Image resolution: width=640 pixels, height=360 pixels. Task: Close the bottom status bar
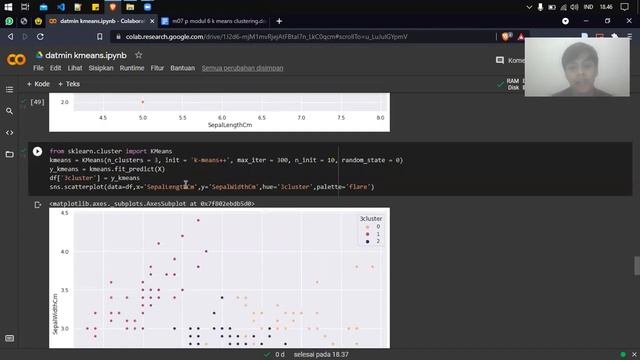(x=634, y=355)
